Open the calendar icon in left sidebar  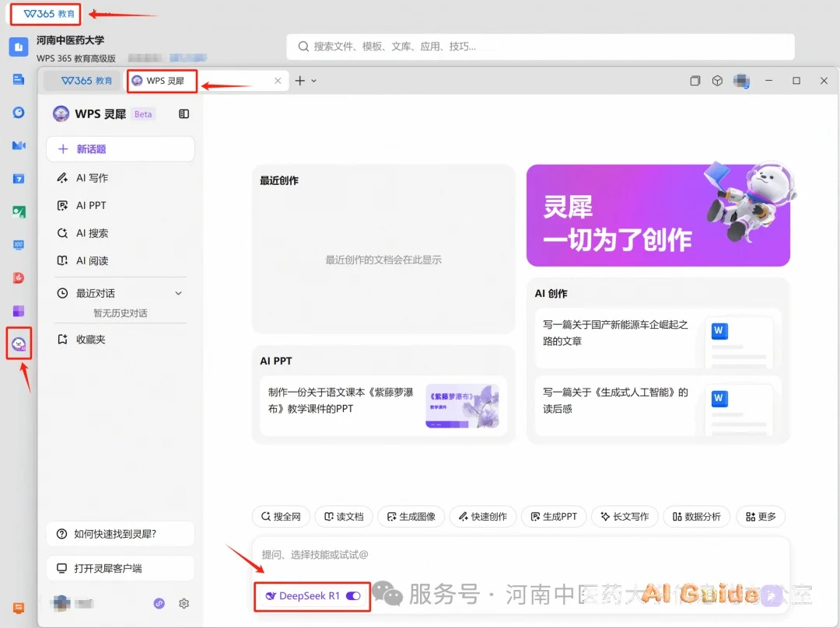[19, 179]
